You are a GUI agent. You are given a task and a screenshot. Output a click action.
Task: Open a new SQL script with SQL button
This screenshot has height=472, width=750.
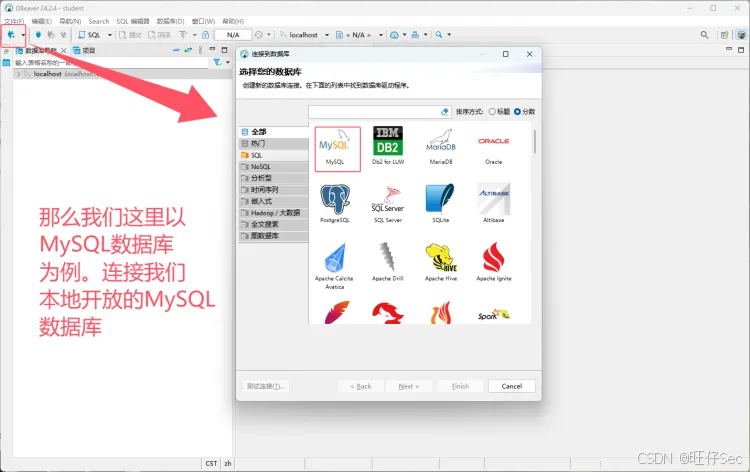(89, 35)
